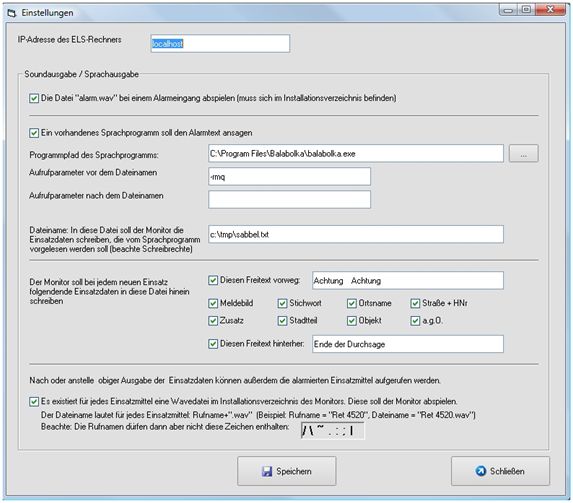Toggle the Stadtteil checkbox
The image size is (573, 503).
tap(282, 321)
